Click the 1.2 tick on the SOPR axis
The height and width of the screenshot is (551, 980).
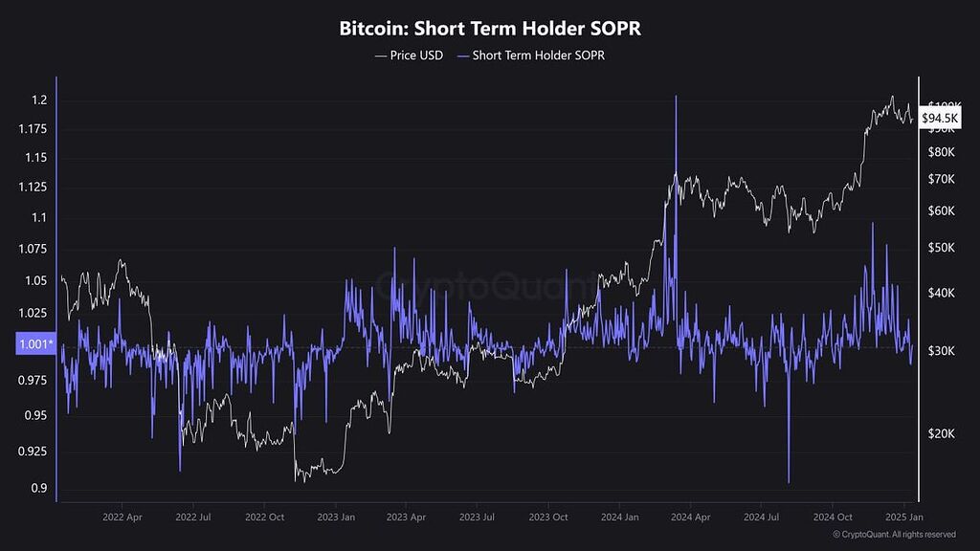38,100
